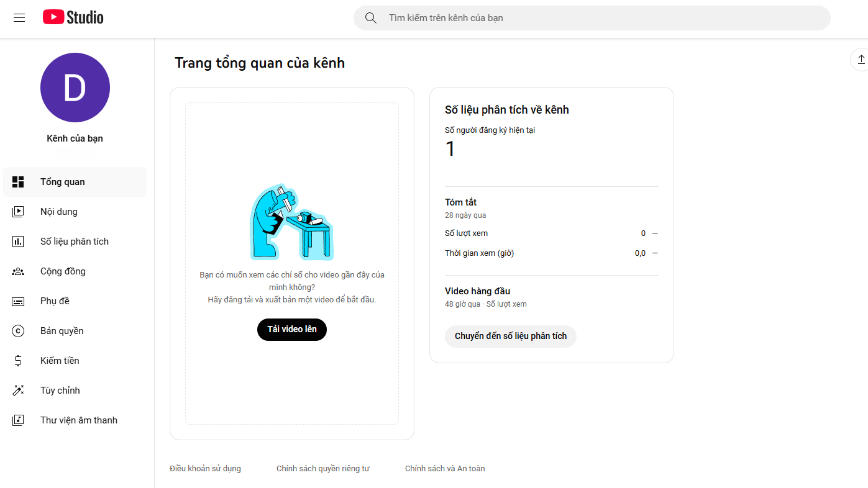Click the Bản quyền copyright icon
Image resolution: width=868 pixels, height=488 pixels.
tap(18, 331)
